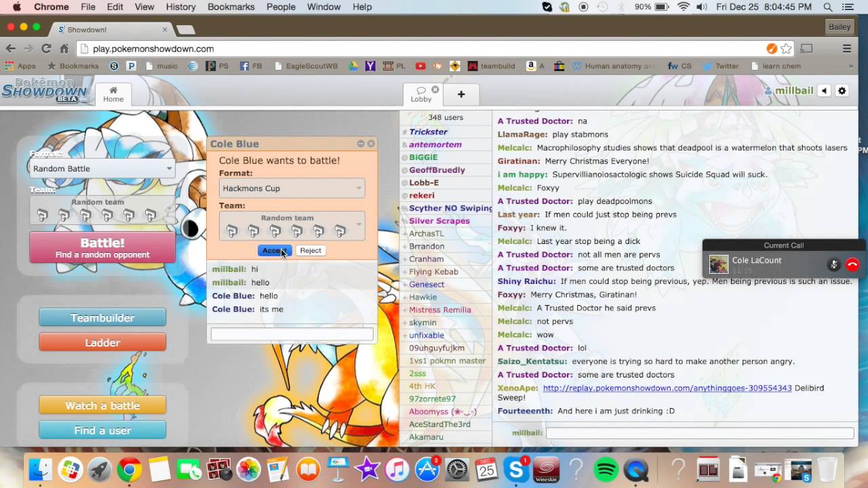Viewport: 868px width, 488px height.
Task: Open Hackmons Cup format dropdown in challenge
Action: point(292,188)
